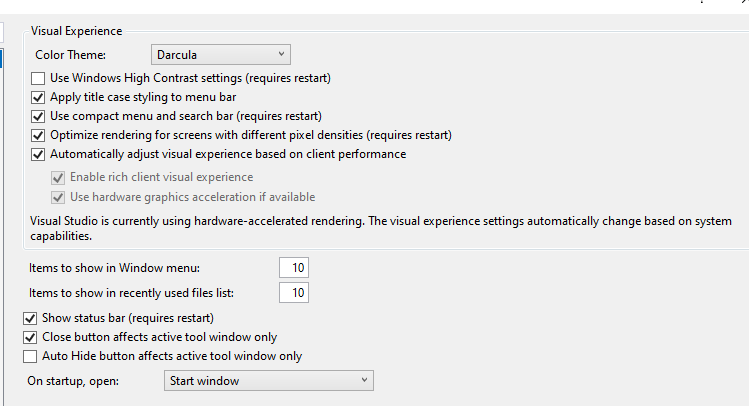Uncheck Apply title case styling to menu bar
The height and width of the screenshot is (406, 749).
[x=39, y=97]
